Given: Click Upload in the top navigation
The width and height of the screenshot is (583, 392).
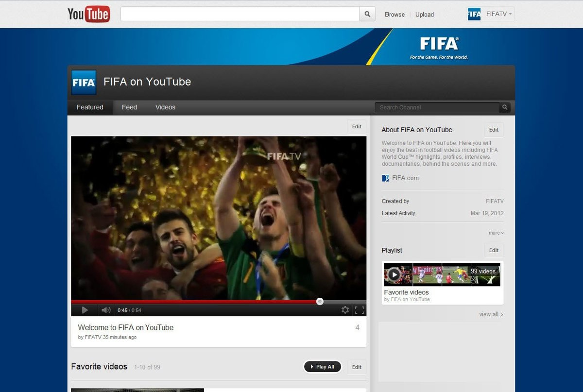Looking at the screenshot, I should click(424, 15).
